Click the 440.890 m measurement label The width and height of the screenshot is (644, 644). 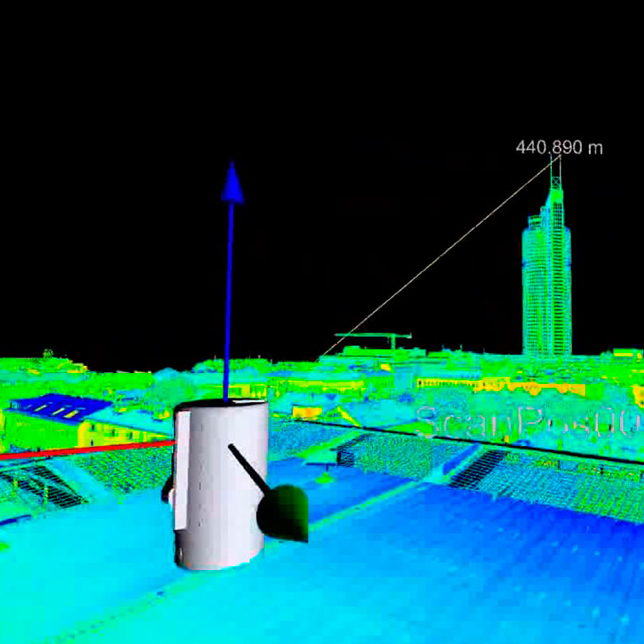coord(559,148)
